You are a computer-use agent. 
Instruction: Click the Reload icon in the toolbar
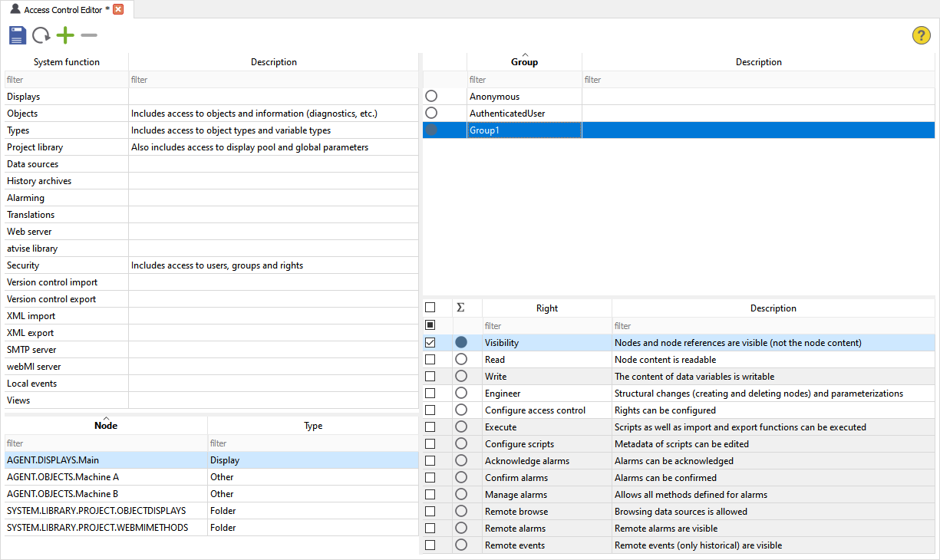(41, 35)
